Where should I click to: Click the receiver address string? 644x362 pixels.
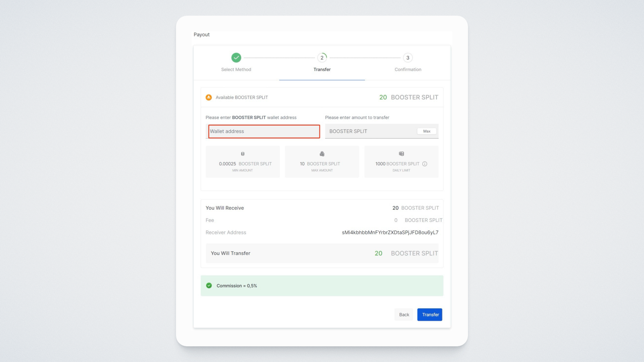coord(390,233)
